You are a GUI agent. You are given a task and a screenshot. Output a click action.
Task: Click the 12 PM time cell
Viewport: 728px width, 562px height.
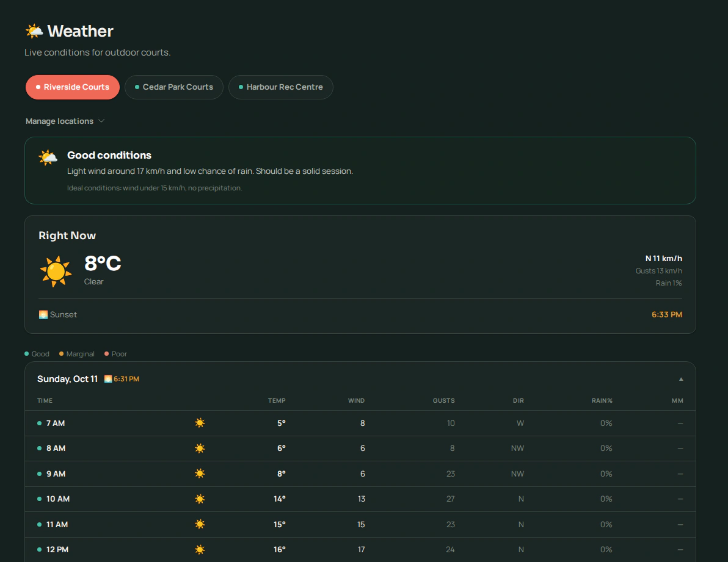[x=57, y=549]
